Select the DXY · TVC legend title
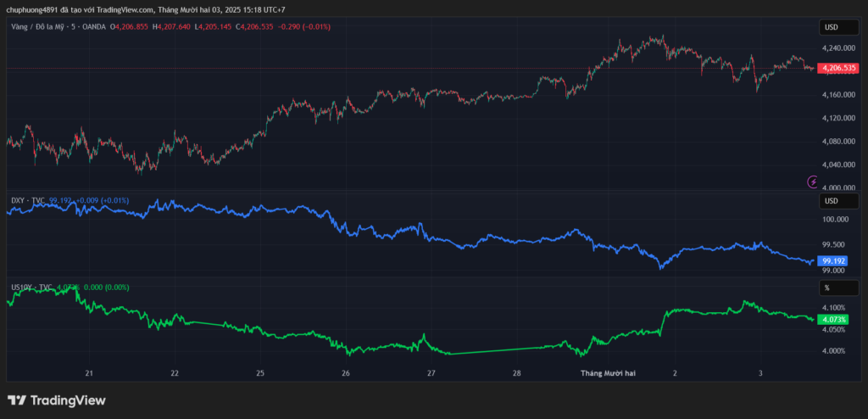The width and height of the screenshot is (868, 419). [28, 201]
